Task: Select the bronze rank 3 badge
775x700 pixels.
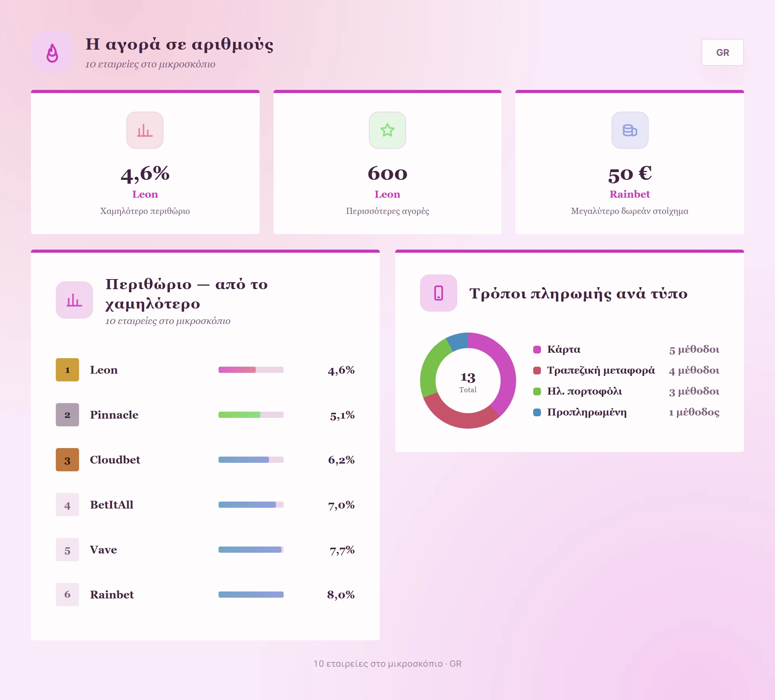Action: pyautogui.click(x=67, y=460)
